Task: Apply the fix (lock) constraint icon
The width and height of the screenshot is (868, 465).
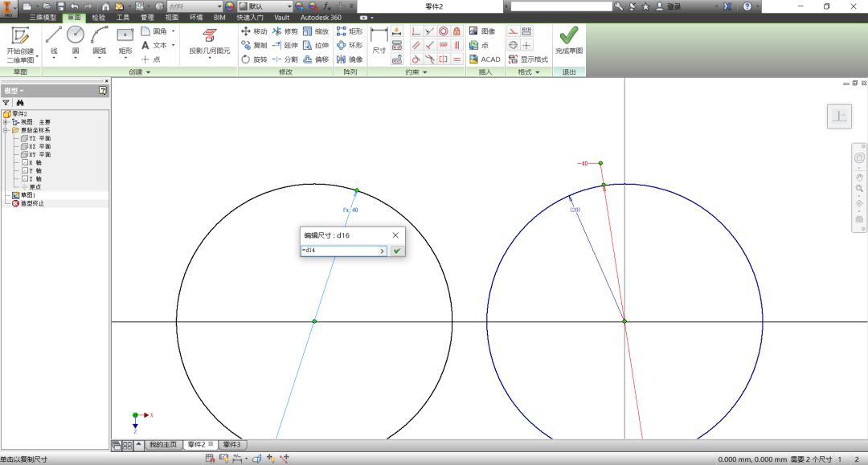Action: coord(457,31)
